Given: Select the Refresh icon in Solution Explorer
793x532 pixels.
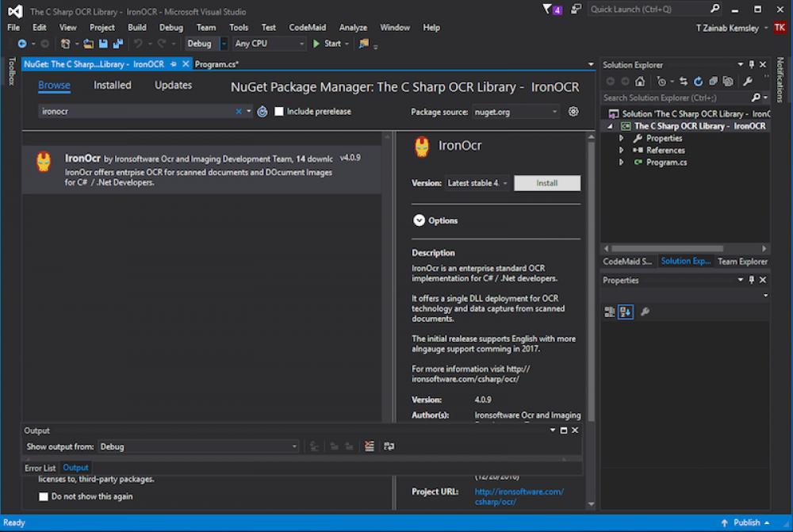Looking at the screenshot, I should (x=698, y=80).
